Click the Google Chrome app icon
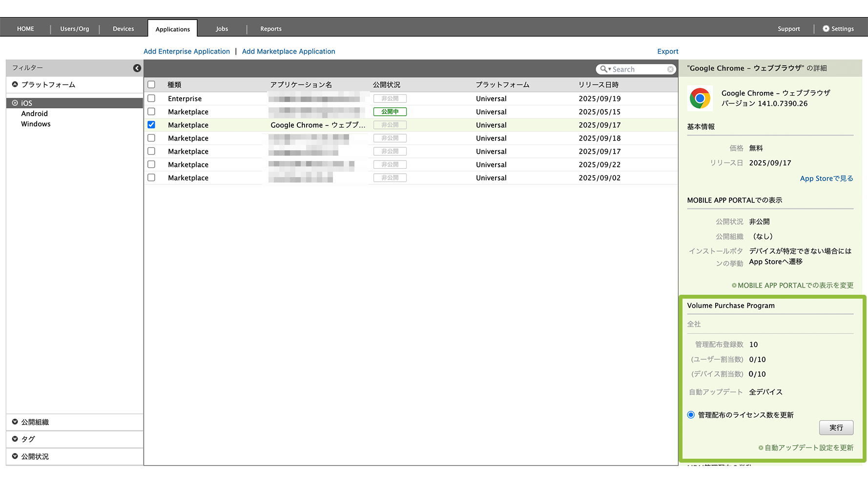 click(700, 98)
